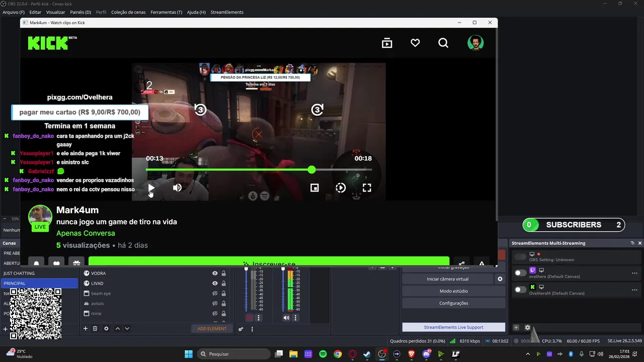
Task: Play the Kick clip video
Action: [151, 188]
